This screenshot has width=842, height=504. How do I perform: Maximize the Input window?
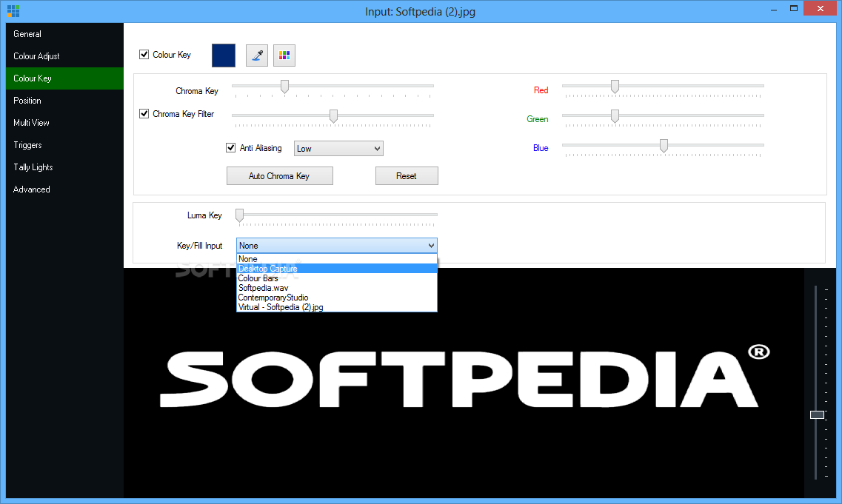coord(794,9)
